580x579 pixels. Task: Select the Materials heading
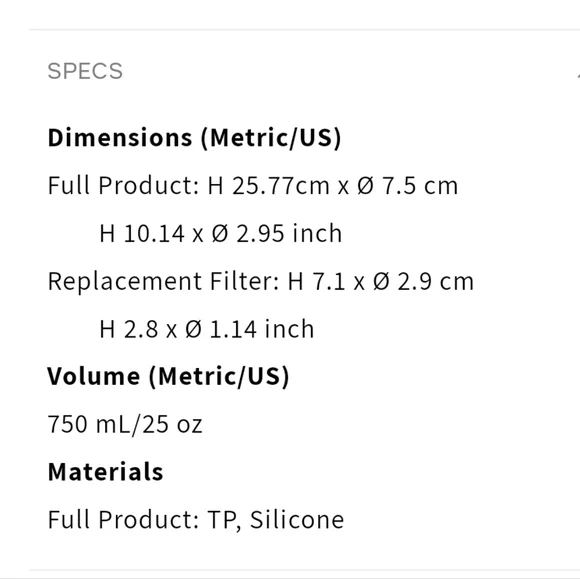point(105,472)
